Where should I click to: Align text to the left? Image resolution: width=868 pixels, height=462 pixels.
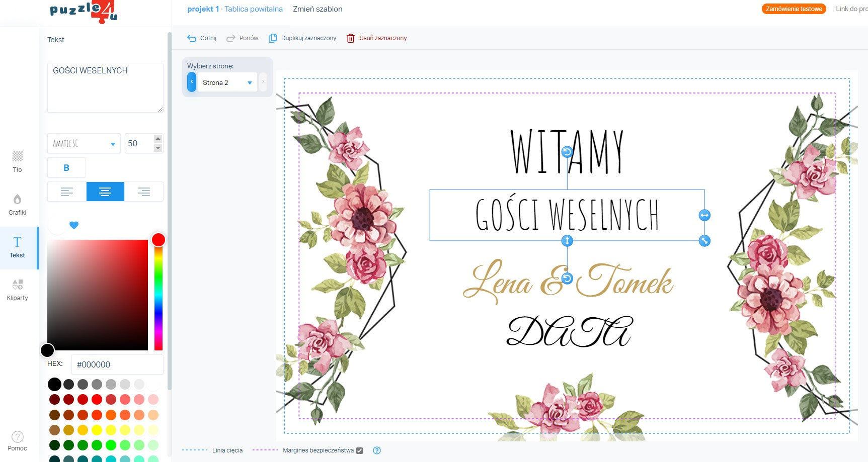tap(67, 192)
